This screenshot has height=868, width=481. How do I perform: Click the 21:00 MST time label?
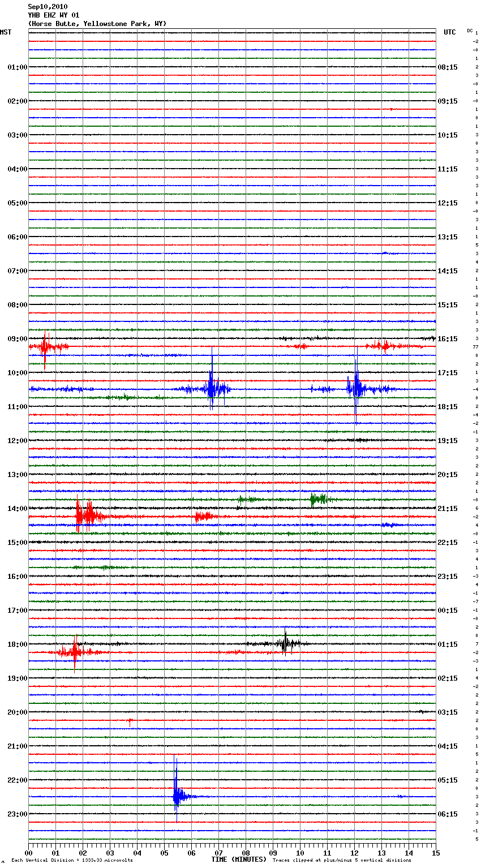click(18, 746)
